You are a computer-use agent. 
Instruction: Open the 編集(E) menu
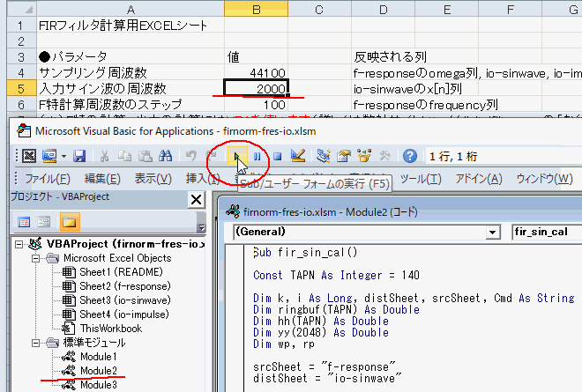(102, 179)
